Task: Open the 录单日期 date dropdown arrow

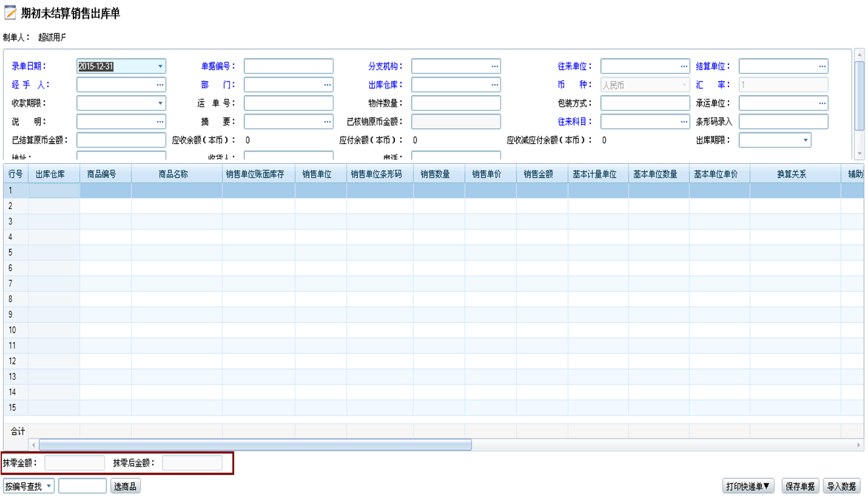Action: [160, 66]
